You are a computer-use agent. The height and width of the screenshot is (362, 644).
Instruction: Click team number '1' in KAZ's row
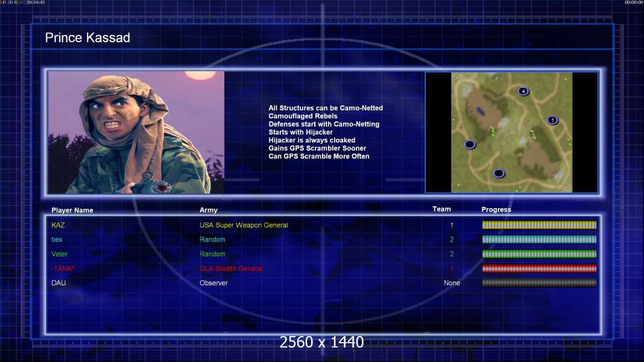click(x=452, y=225)
